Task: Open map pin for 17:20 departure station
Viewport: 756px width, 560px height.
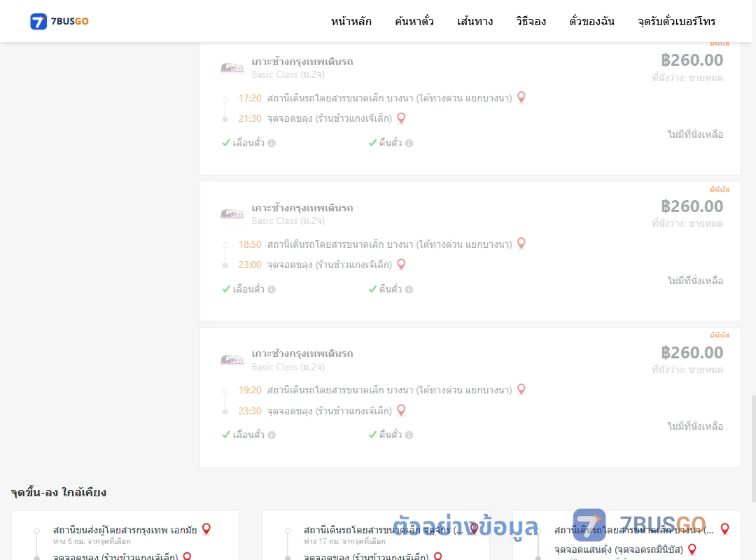Action: (521, 97)
